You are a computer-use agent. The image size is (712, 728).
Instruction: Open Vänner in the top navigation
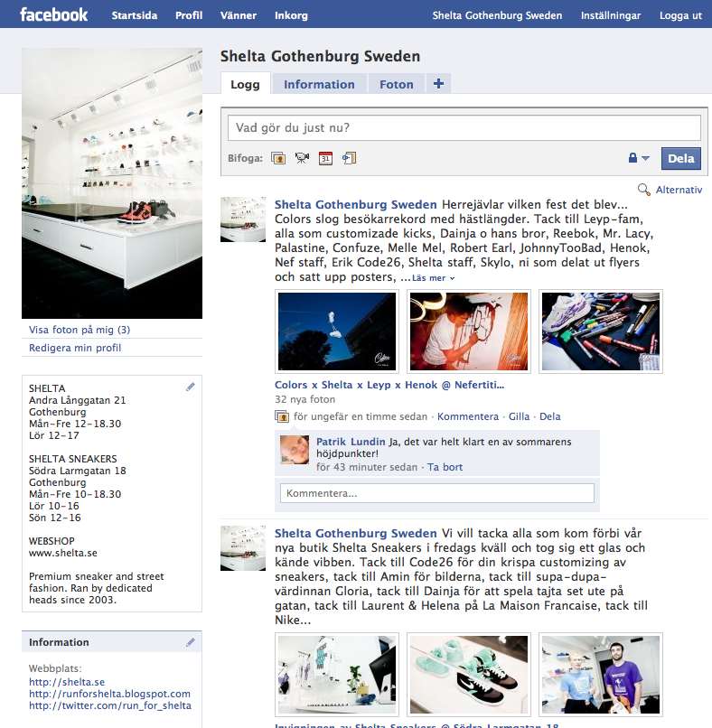pos(239,15)
